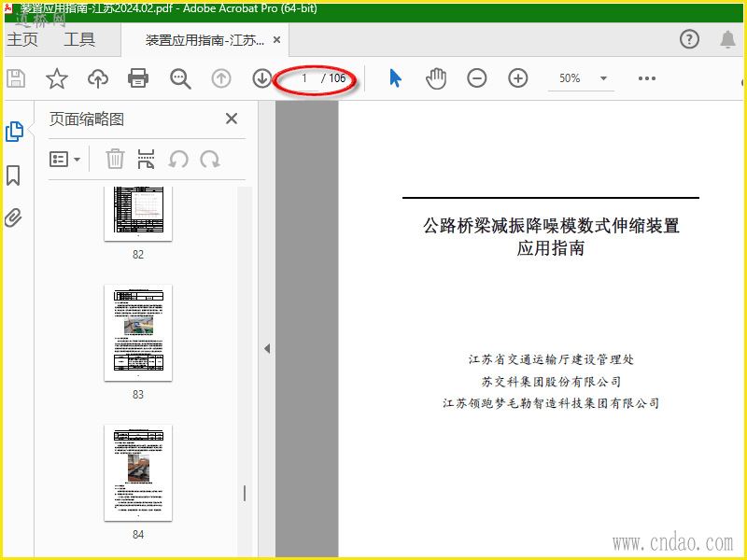The height and width of the screenshot is (560, 747).
Task: Insert page break marker icon
Action: tap(146, 159)
